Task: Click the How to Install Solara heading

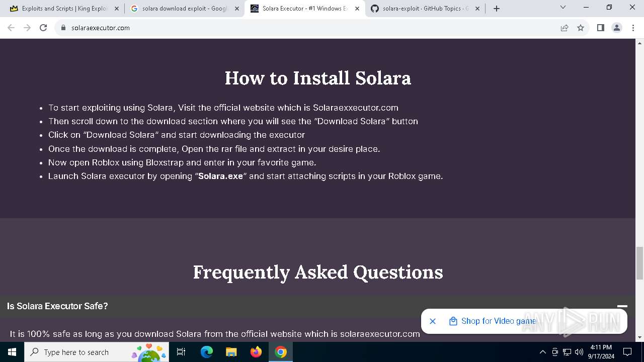Action: (318, 78)
